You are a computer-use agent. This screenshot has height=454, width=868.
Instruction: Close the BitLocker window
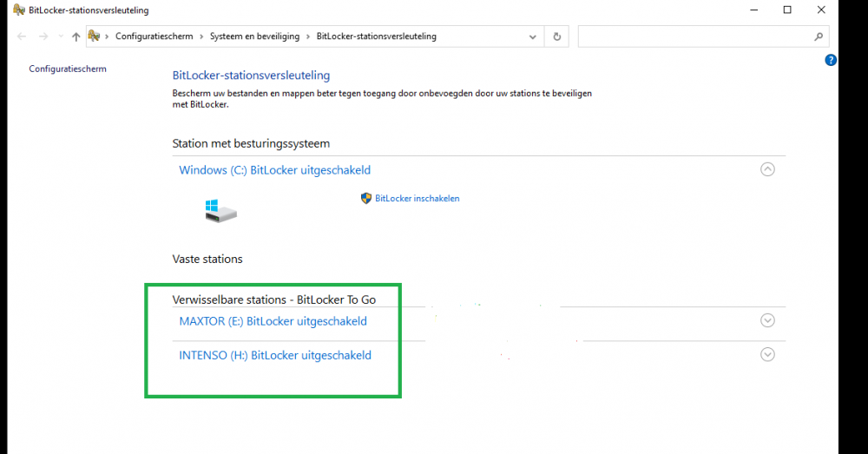(x=821, y=10)
